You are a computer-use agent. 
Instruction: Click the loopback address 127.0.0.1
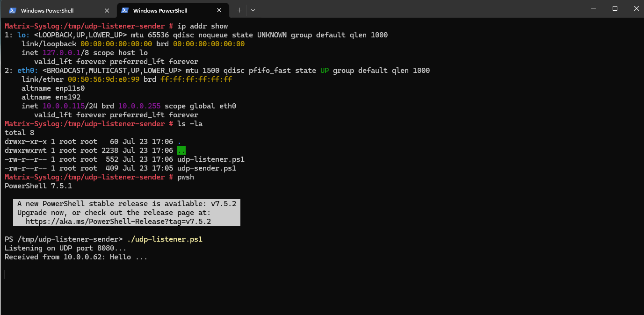61,53
